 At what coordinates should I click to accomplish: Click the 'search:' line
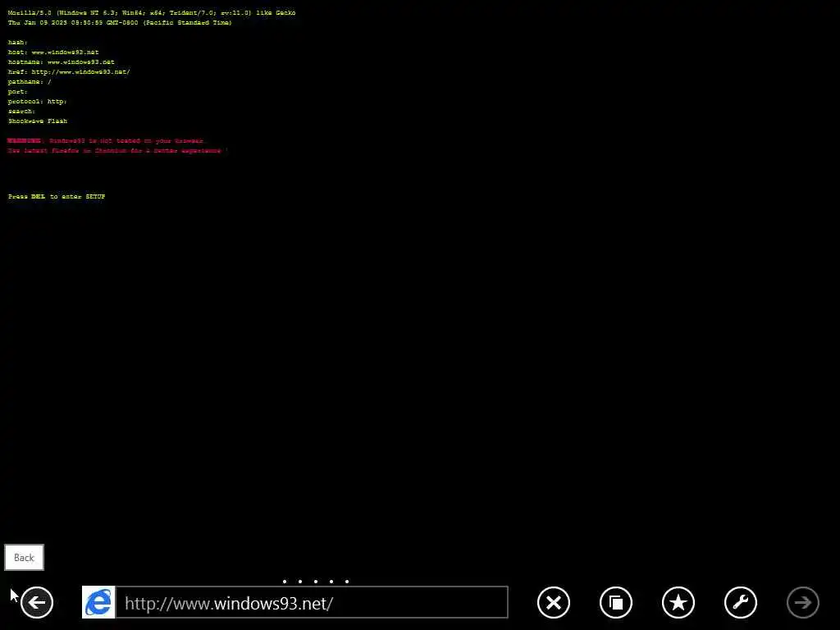pos(21,112)
